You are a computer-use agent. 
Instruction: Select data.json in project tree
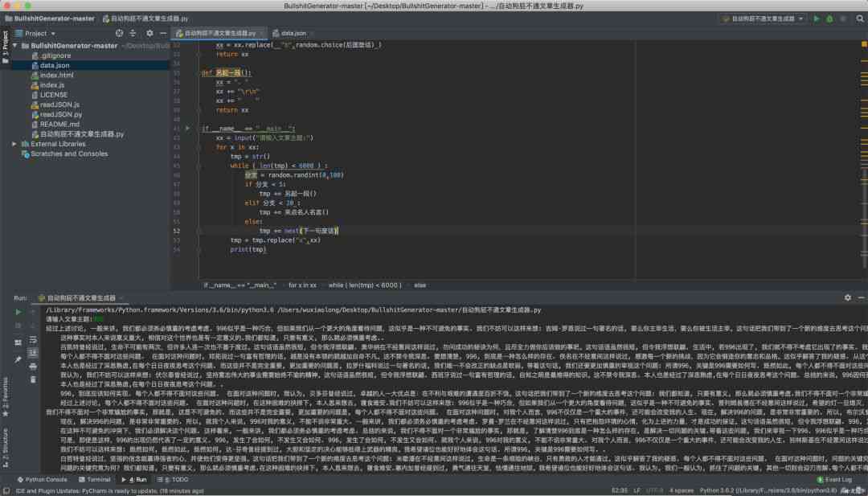[55, 65]
